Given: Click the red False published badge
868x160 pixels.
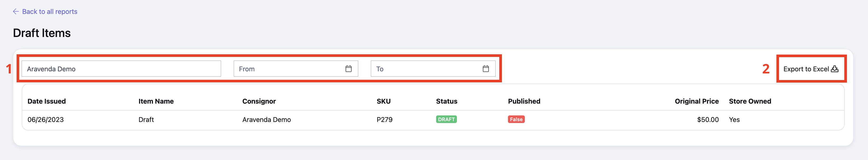Looking at the screenshot, I should point(516,119).
